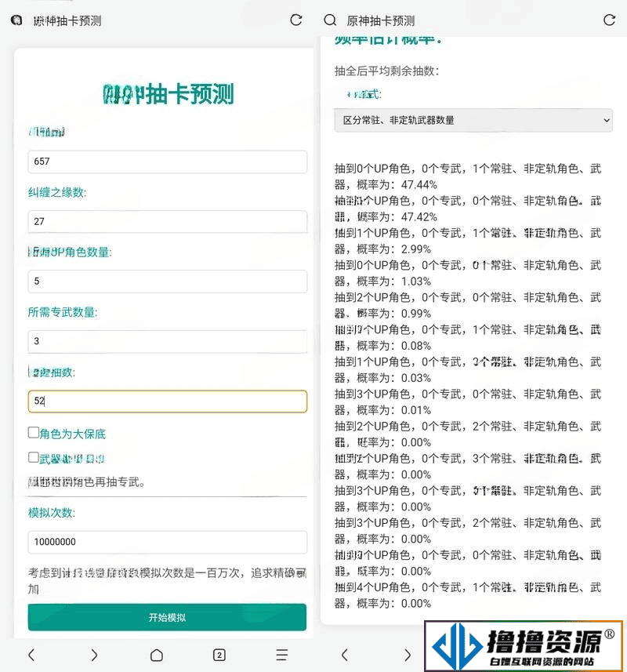Open left browser hamburger menu
627x672 pixels.
click(282, 655)
